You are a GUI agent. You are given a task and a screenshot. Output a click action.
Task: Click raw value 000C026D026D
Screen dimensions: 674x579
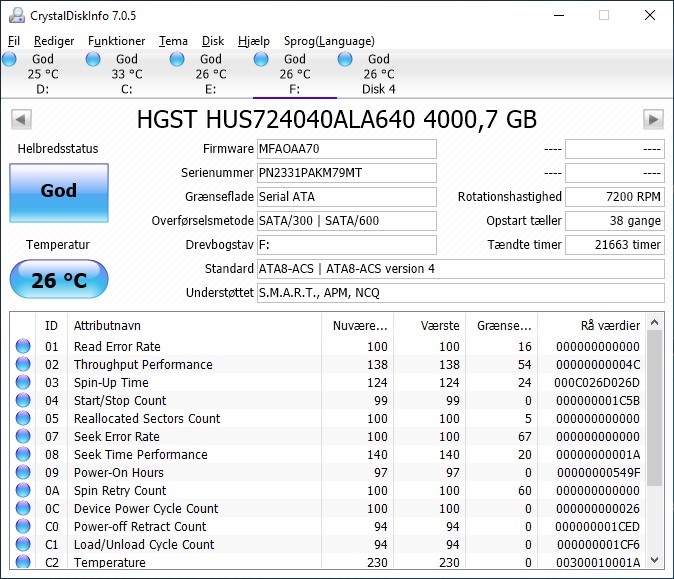(597, 383)
